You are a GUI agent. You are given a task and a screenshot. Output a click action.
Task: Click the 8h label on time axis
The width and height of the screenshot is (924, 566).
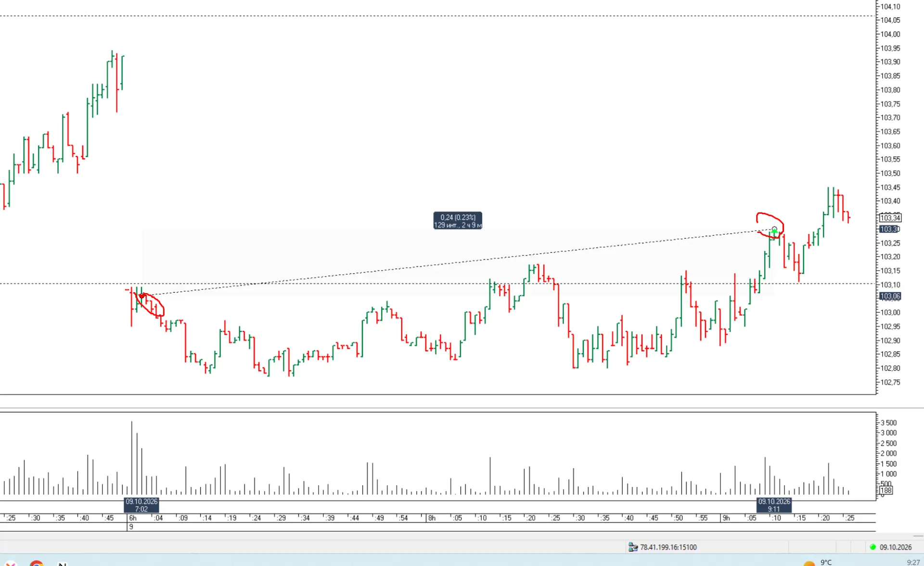[x=432, y=518]
